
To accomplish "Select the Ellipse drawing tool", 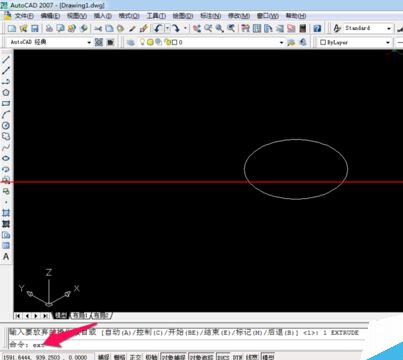I will pos(6,158).
